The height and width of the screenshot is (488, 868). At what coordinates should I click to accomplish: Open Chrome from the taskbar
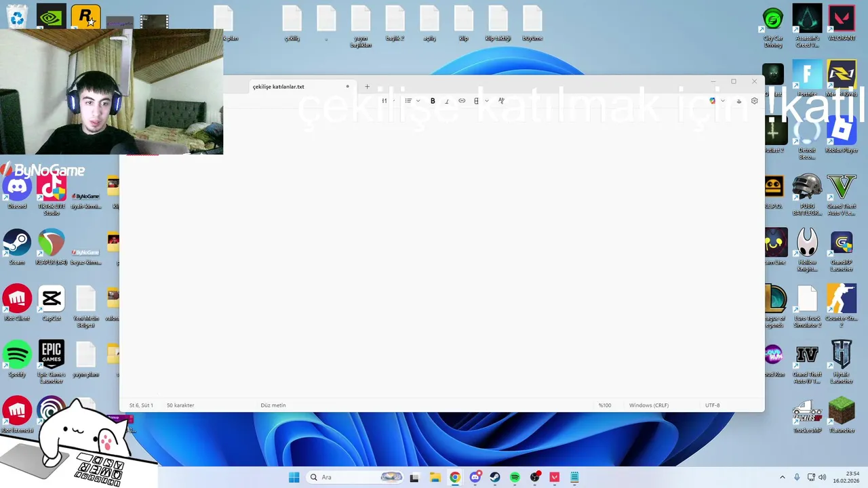pos(455,477)
